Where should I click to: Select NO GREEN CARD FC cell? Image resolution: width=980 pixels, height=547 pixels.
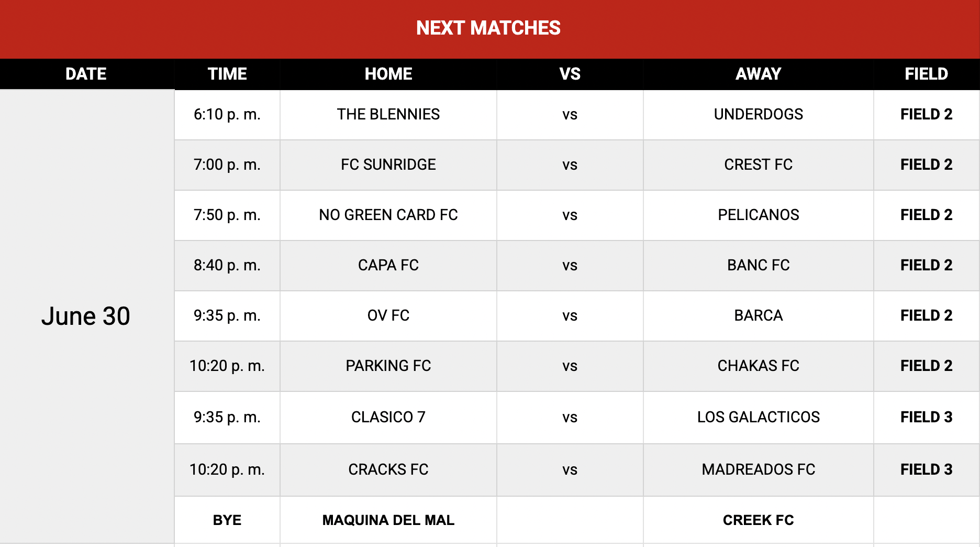388,215
